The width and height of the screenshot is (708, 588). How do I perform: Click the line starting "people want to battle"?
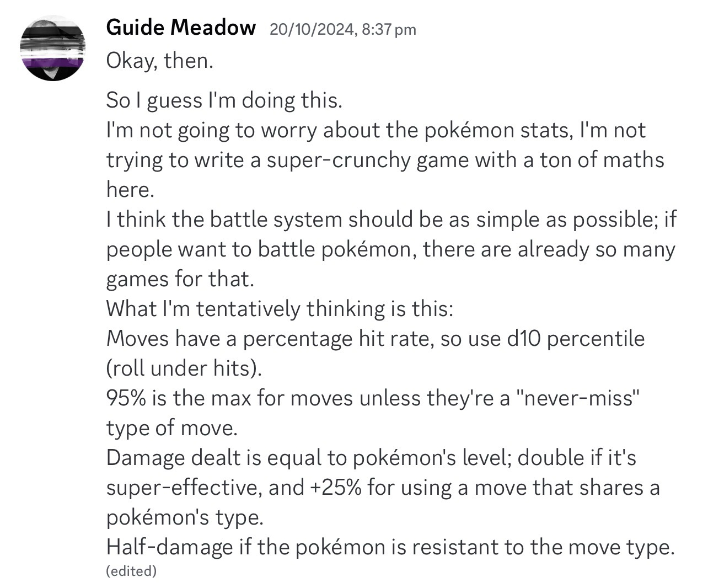390,249
